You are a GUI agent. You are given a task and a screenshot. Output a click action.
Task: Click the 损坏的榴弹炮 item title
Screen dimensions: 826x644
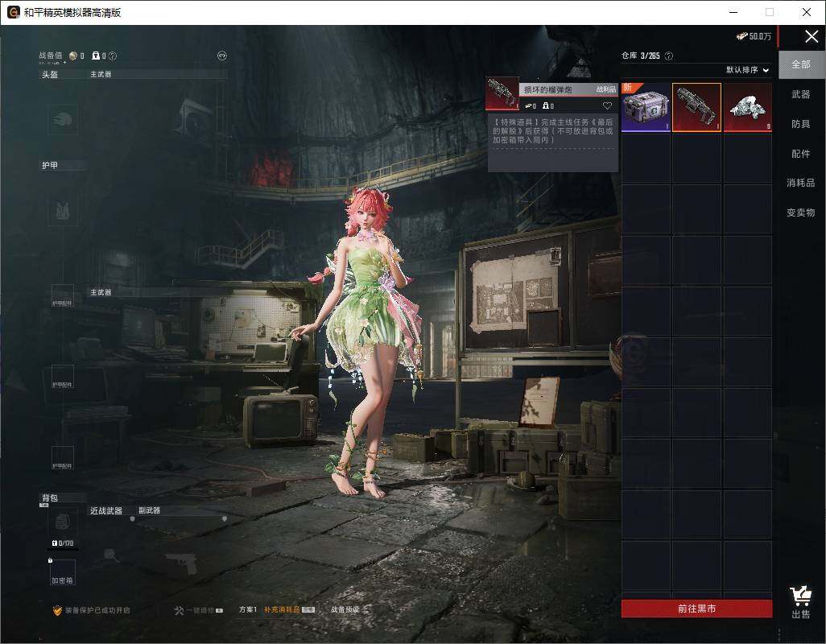tap(548, 89)
